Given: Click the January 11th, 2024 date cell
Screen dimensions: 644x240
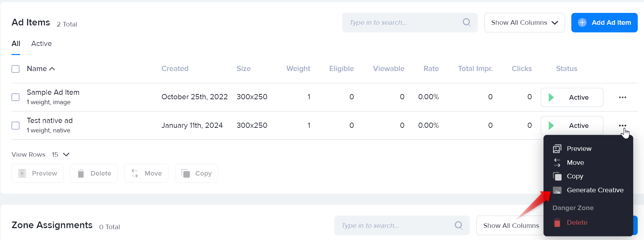Looking at the screenshot, I should [192, 125].
